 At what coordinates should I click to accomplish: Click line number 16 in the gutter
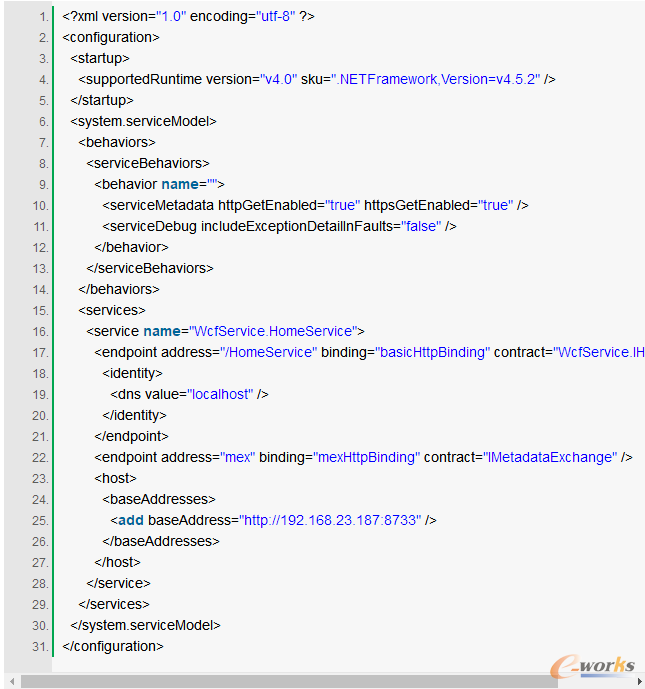(38, 331)
